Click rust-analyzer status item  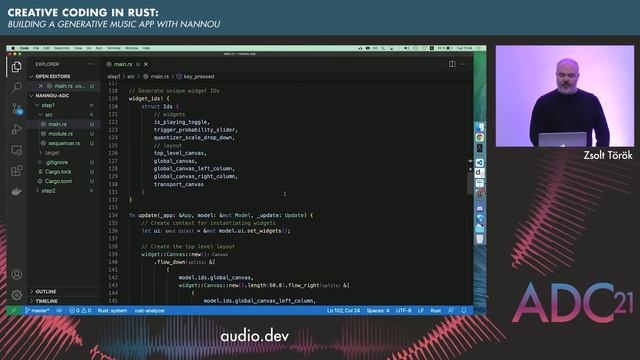150,311
